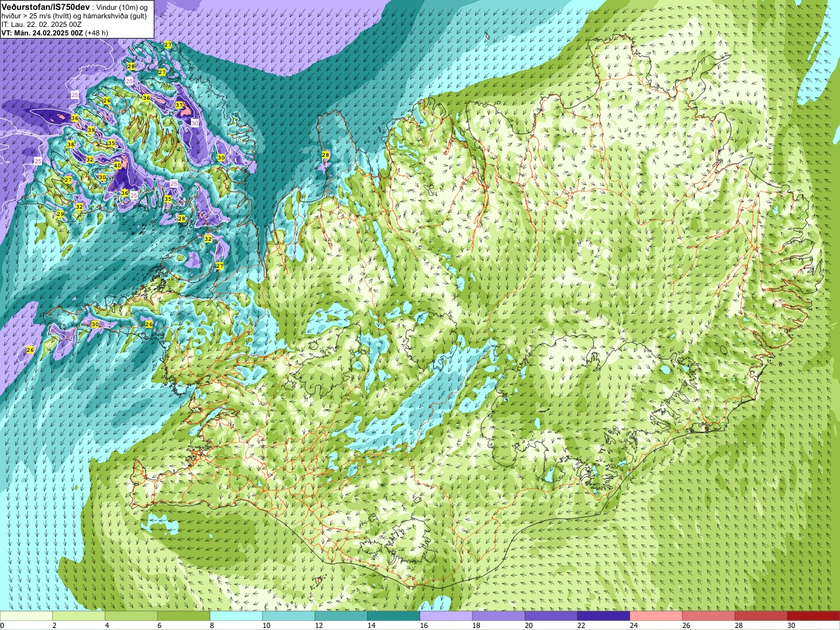
Task: Click the yellow 37 gust label
Action: [179, 105]
